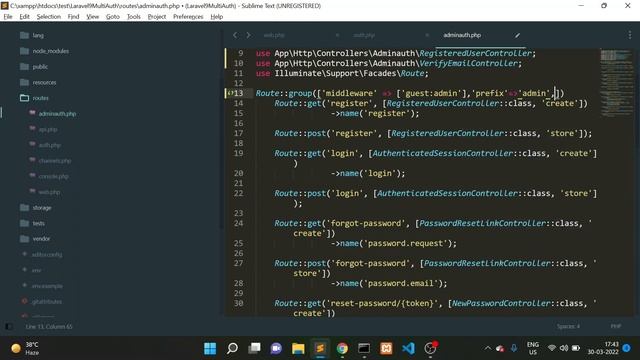
Task: Open the .env.example file
Action: [47, 286]
